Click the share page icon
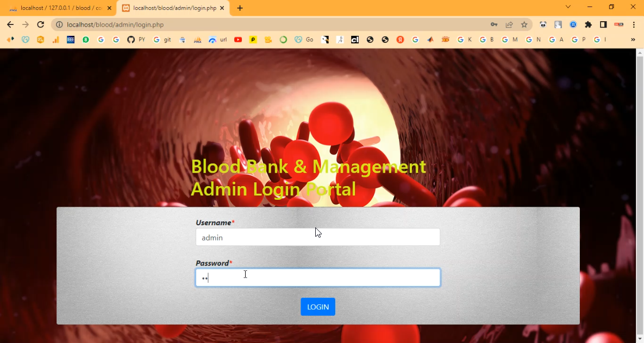 [509, 24]
